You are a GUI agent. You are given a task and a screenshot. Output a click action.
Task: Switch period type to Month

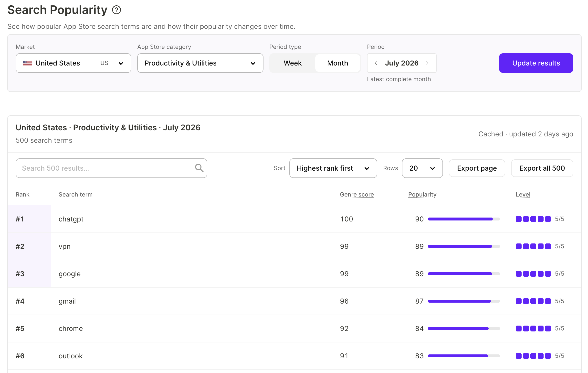click(337, 63)
